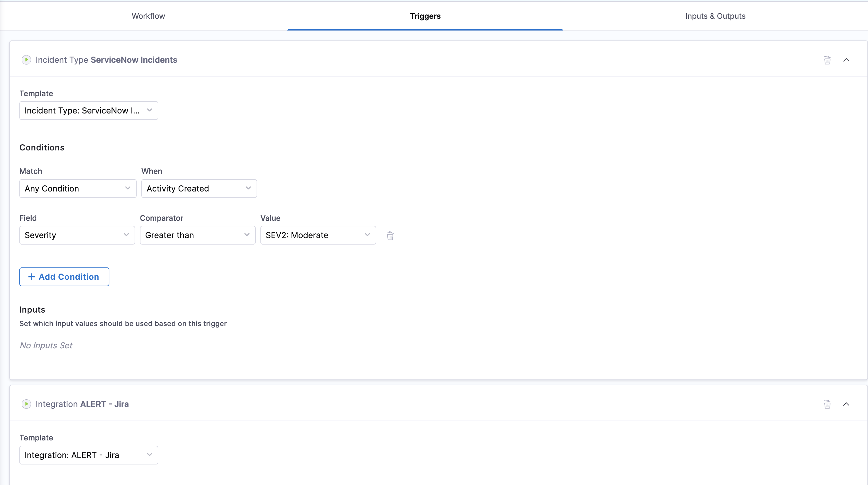The image size is (868, 485).
Task: Click the plus icon on Add Condition
Action: [x=32, y=277]
